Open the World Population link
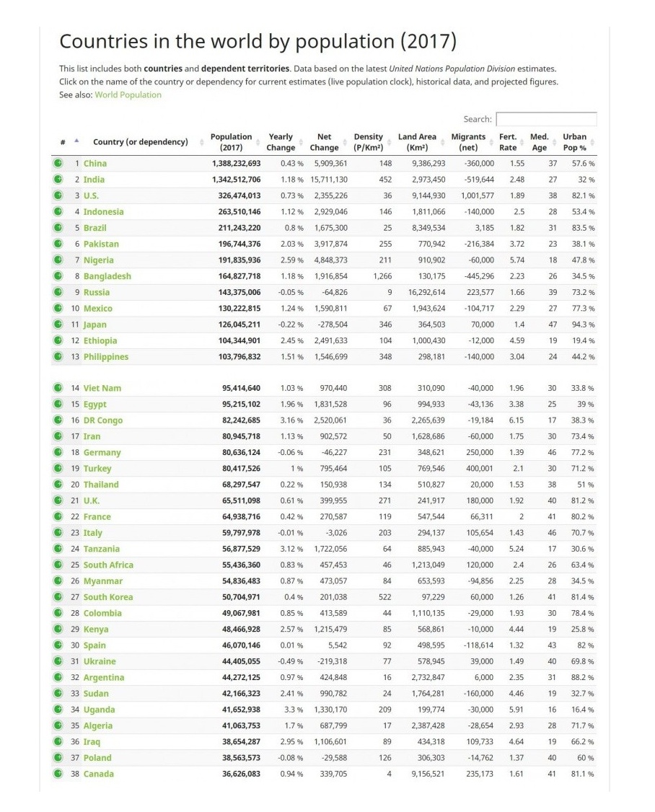The width and height of the screenshot is (655, 812). (x=128, y=95)
